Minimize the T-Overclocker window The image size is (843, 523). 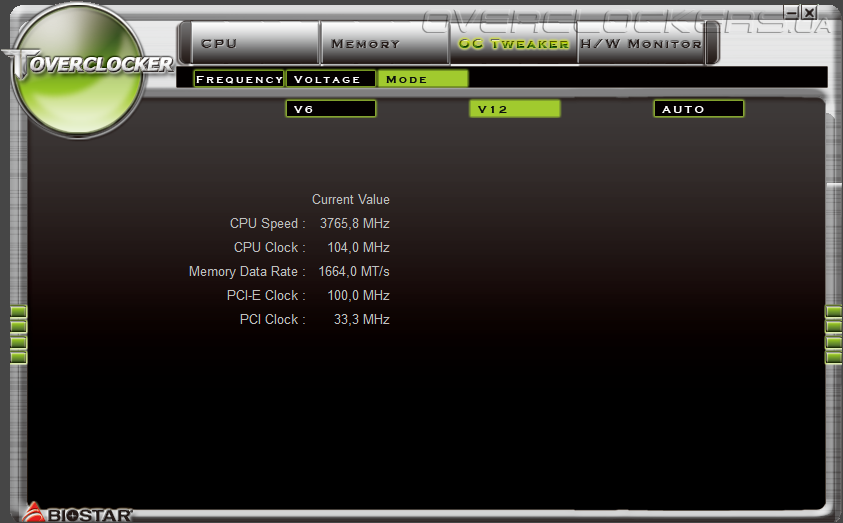(x=791, y=12)
